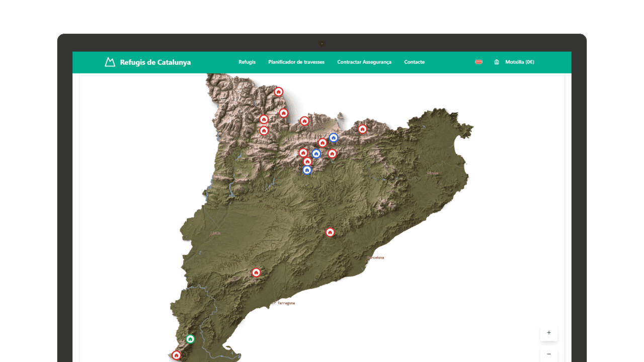The image size is (644, 362).
Task: Select the northernmost red refuge marker
Action: [279, 92]
